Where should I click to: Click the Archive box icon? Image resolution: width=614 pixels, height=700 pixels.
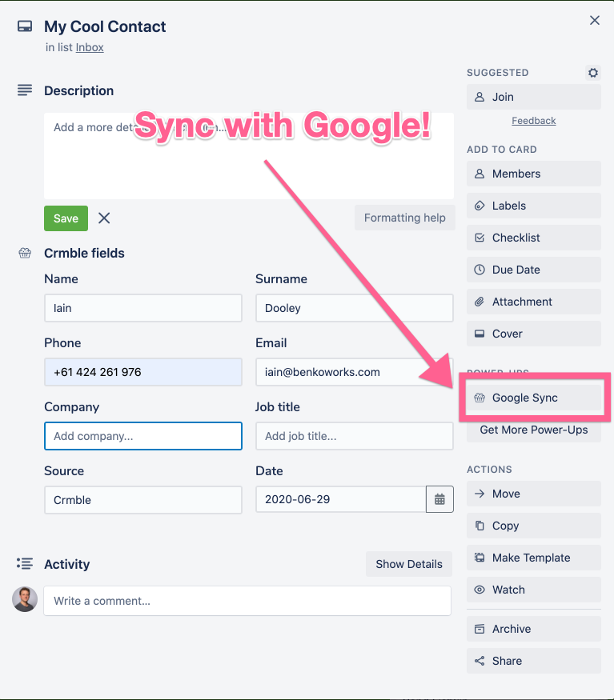point(480,629)
